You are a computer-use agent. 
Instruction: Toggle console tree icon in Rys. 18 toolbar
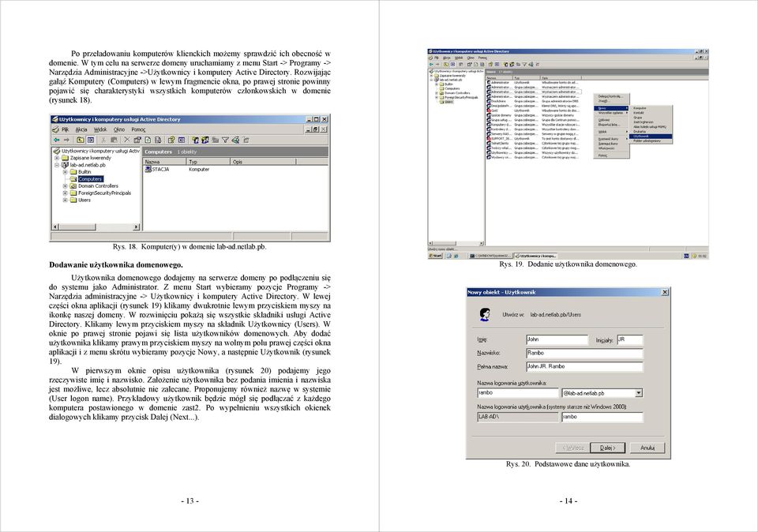pyautogui.click(x=91, y=140)
